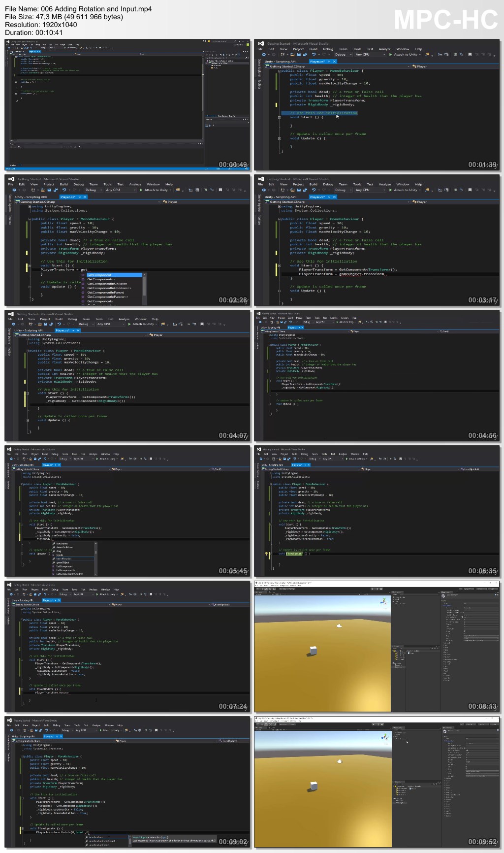Open the 00:00:49 frame thumbnail
Screen dimensions: 504x853
coord(127,105)
